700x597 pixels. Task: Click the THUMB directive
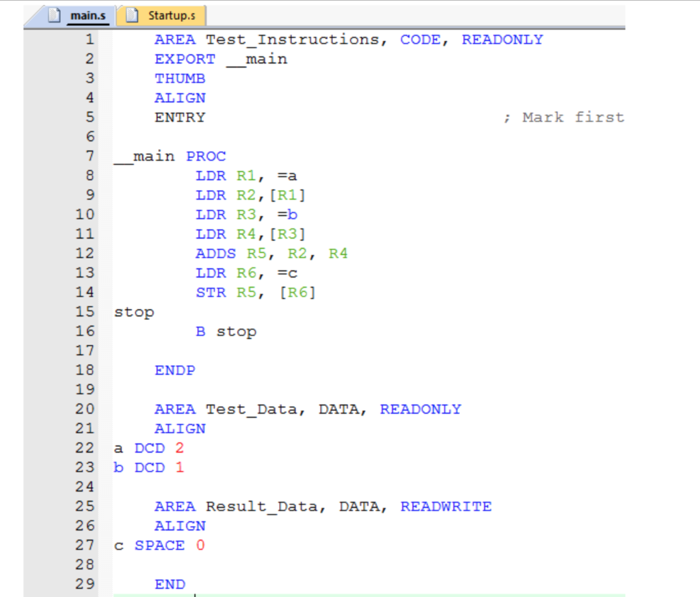click(179, 78)
